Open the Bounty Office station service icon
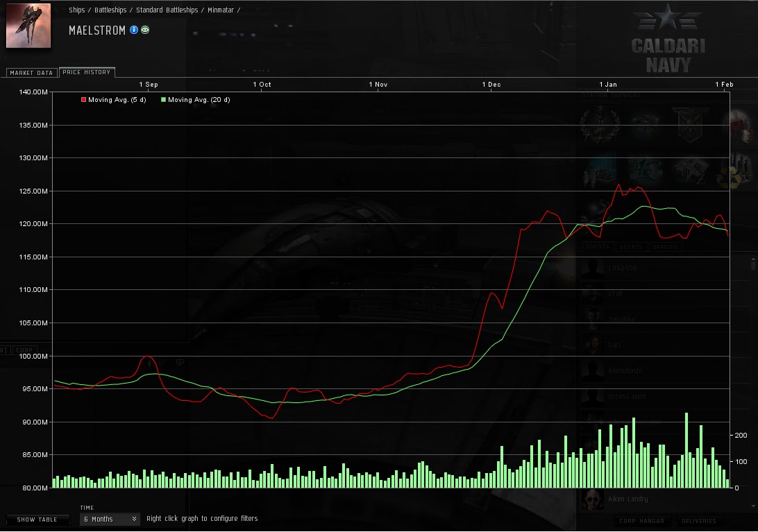The image size is (758, 532). [x=740, y=126]
